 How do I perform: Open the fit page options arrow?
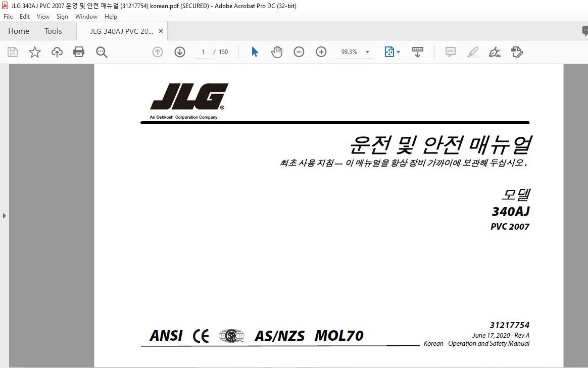(x=398, y=52)
